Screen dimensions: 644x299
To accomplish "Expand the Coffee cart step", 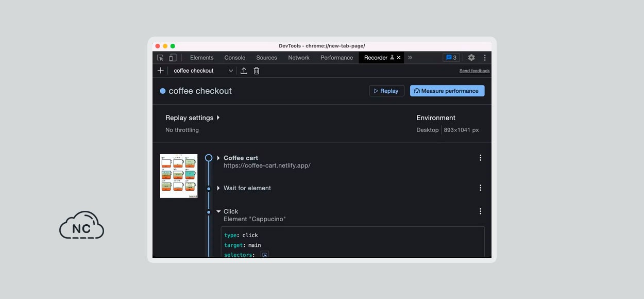I will pos(218,158).
